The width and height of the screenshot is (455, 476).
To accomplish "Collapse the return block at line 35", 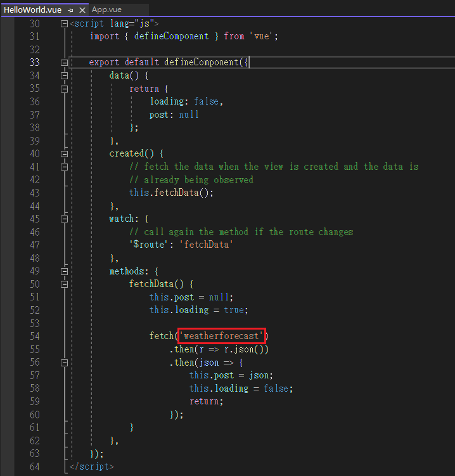I will pos(64,89).
